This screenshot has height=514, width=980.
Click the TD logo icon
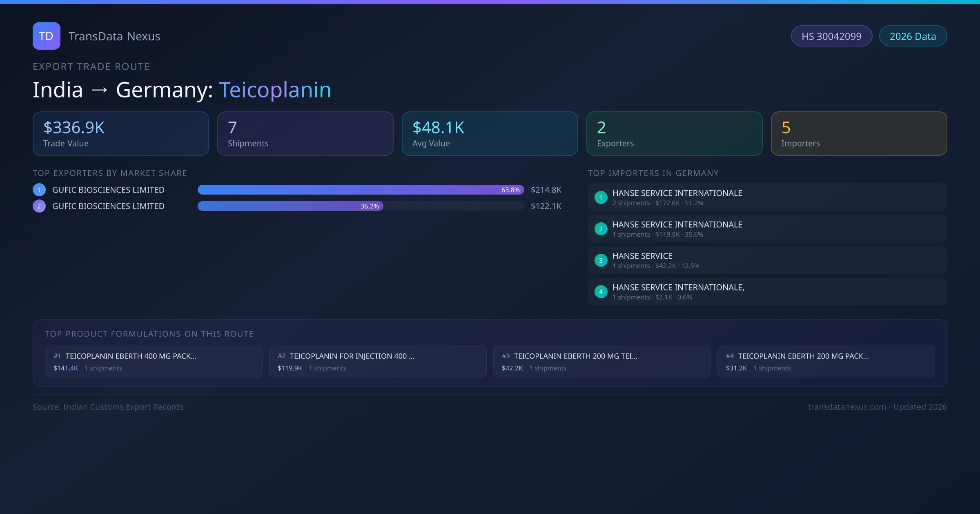46,36
